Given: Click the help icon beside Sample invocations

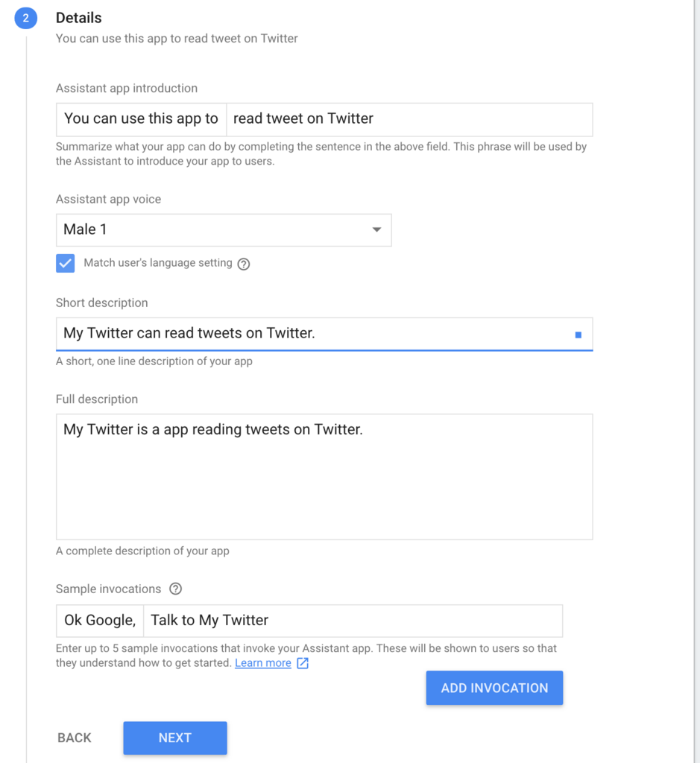Looking at the screenshot, I should tap(175, 589).
